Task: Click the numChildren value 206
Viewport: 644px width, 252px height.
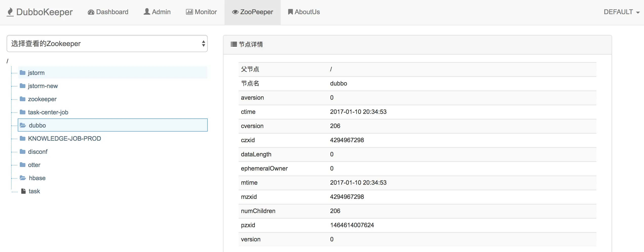Action: click(335, 211)
